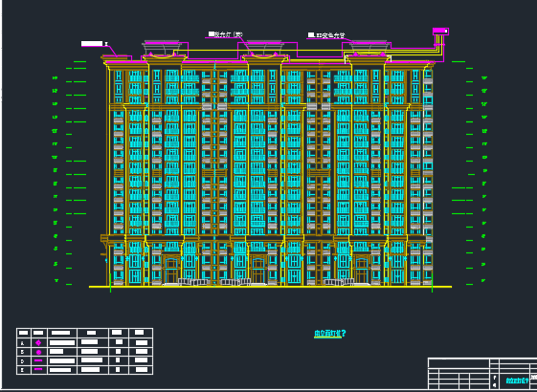Viewport: 537px width, 392px height.
Task: Select the left rooftop tower lamp fixture
Action: pos(161,47)
